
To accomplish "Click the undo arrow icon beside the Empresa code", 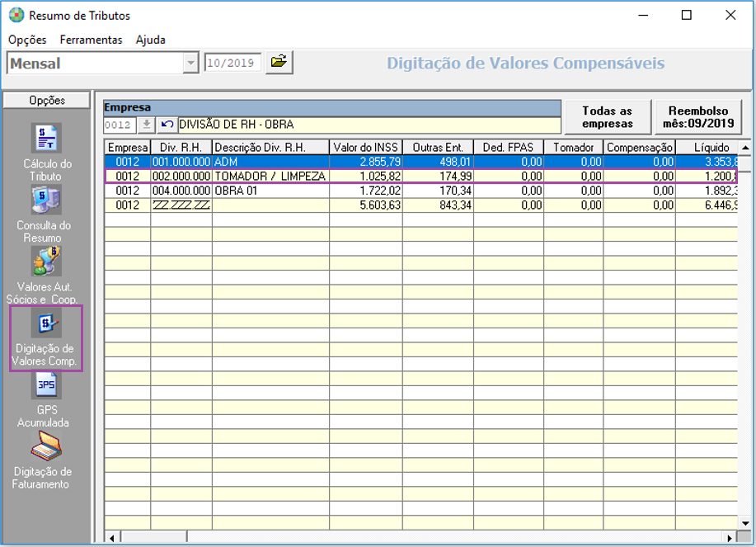I will [167, 125].
